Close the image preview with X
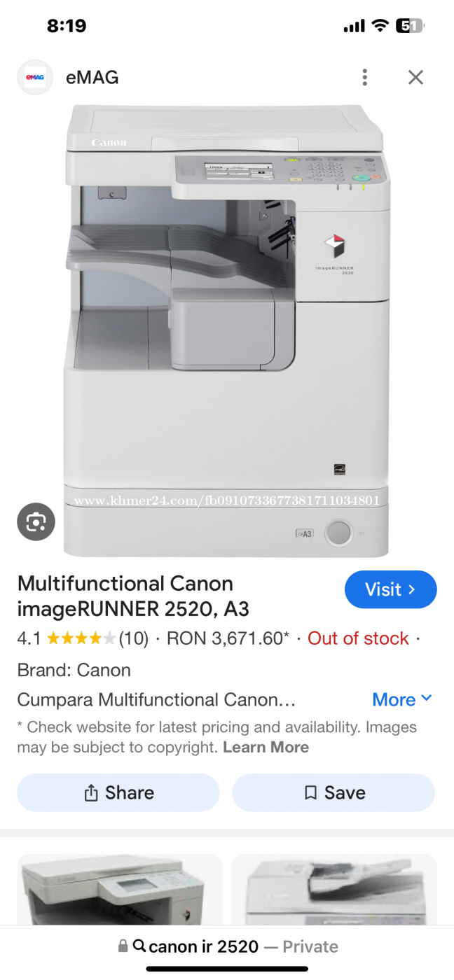The image size is (454, 980). 415,77
